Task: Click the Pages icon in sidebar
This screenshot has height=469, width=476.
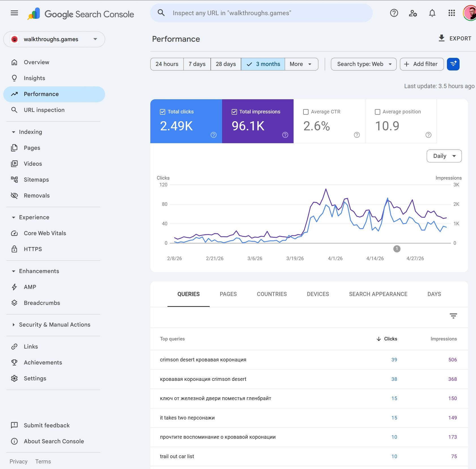Action: pos(14,148)
